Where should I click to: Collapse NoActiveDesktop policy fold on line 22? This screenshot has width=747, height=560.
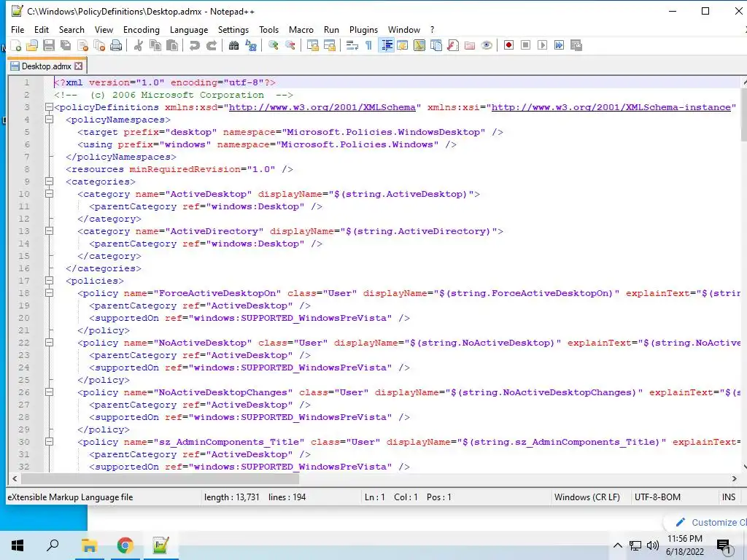point(49,343)
